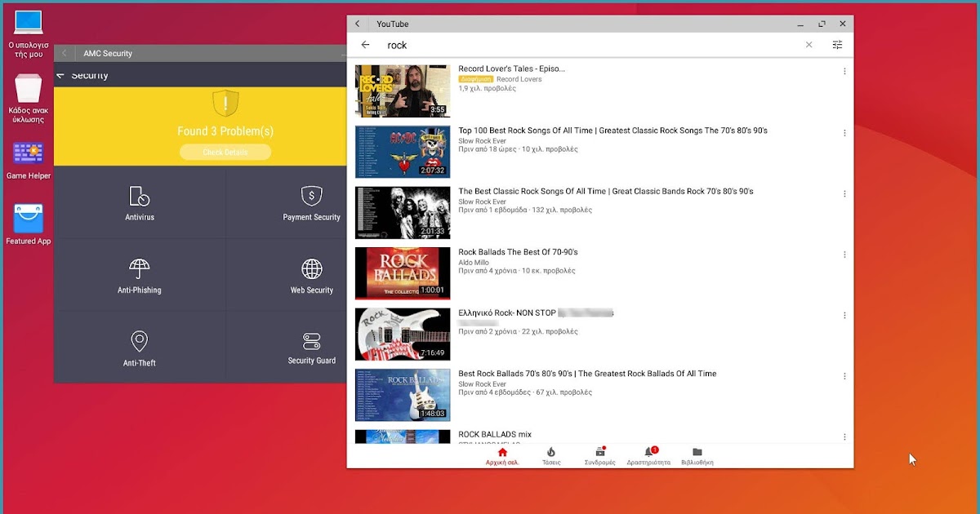Image resolution: width=980 pixels, height=514 pixels.
Task: Open options menu for Record Lover's Tales video
Action: coord(844,72)
